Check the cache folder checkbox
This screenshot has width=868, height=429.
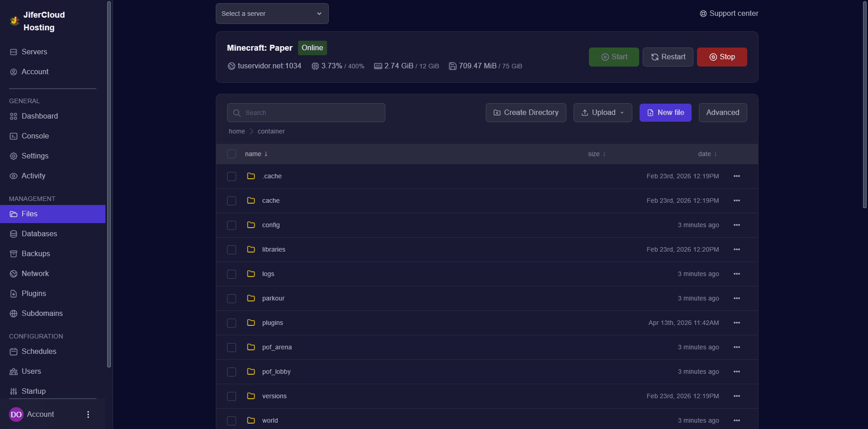pyautogui.click(x=232, y=200)
